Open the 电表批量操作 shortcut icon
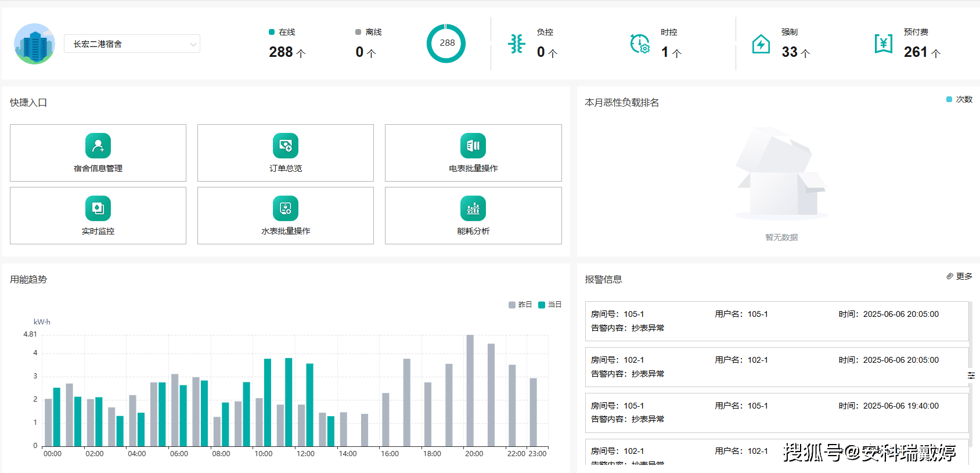 (473, 146)
